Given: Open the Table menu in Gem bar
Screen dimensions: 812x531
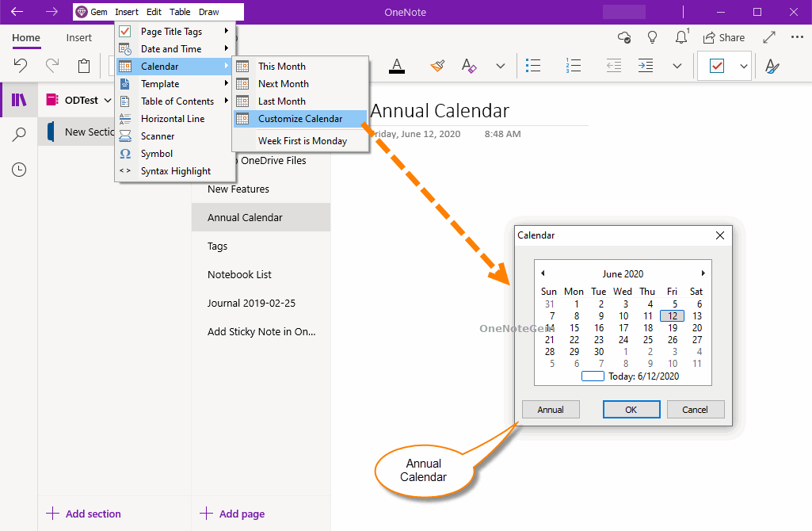Looking at the screenshot, I should click(180, 12).
